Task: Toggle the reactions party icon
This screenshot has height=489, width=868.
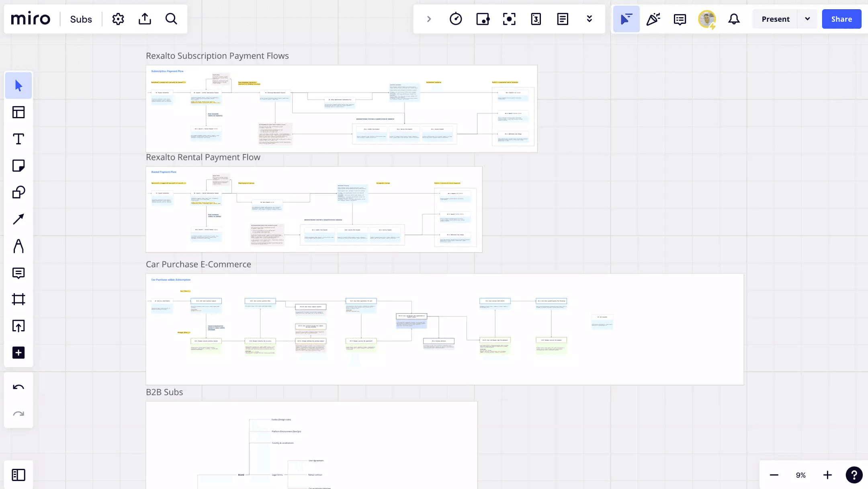Action: 653,19
